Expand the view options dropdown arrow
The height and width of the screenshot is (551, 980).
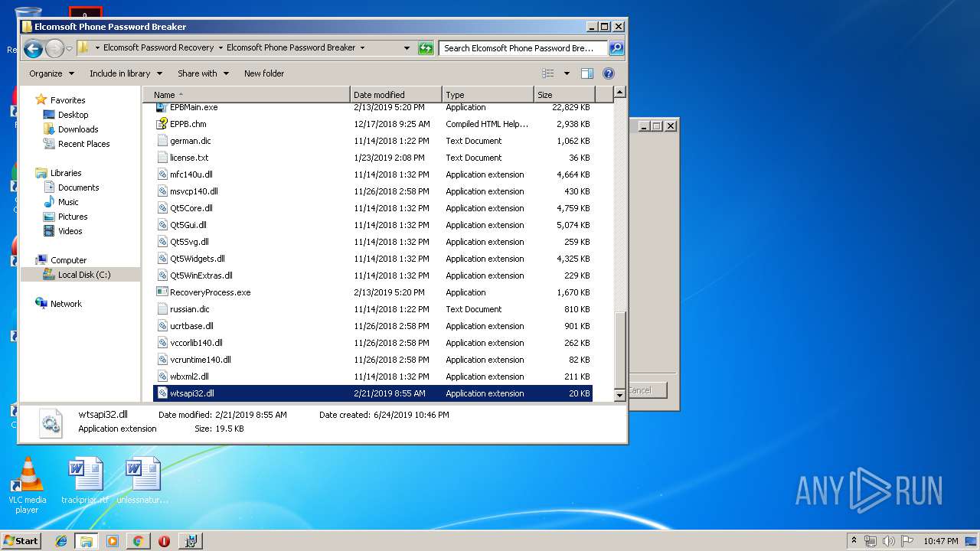(567, 73)
